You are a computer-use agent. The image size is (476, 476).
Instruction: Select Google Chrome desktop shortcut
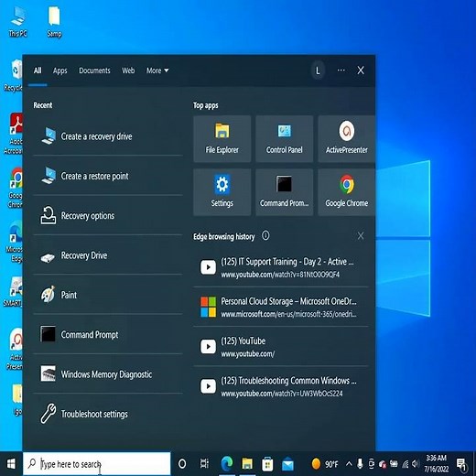tap(15, 187)
